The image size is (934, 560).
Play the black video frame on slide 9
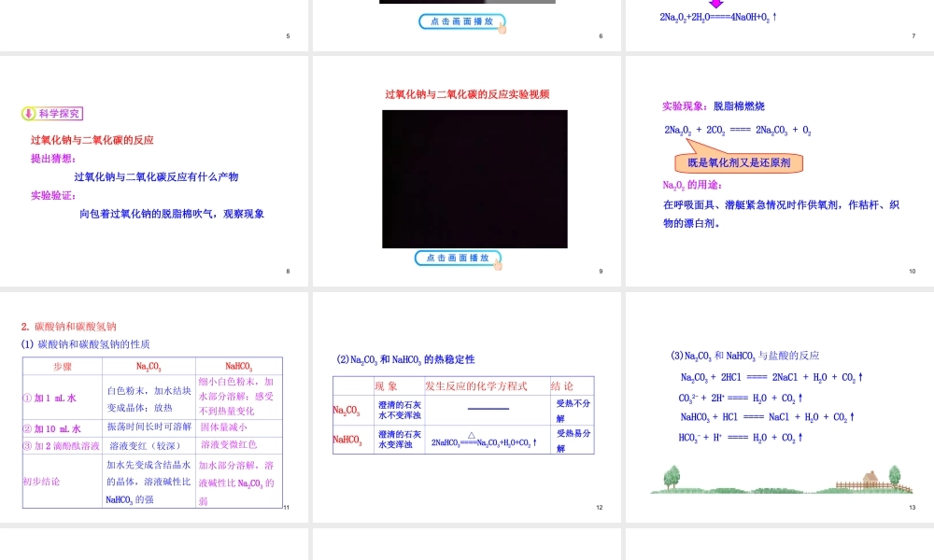click(474, 179)
